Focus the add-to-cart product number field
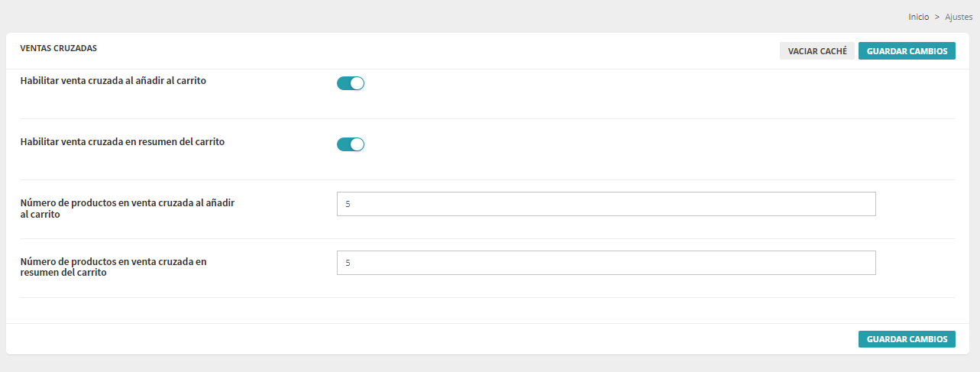 click(606, 204)
